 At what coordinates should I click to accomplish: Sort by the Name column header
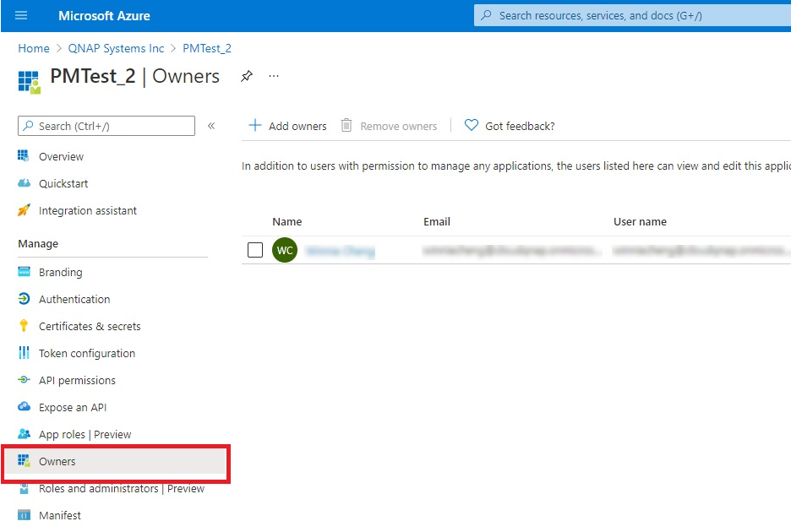(286, 221)
